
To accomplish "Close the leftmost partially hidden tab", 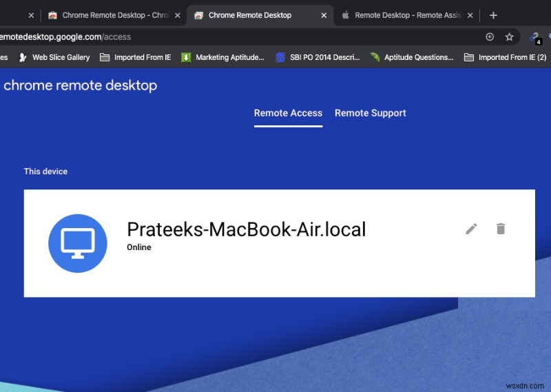I will 31,15.
